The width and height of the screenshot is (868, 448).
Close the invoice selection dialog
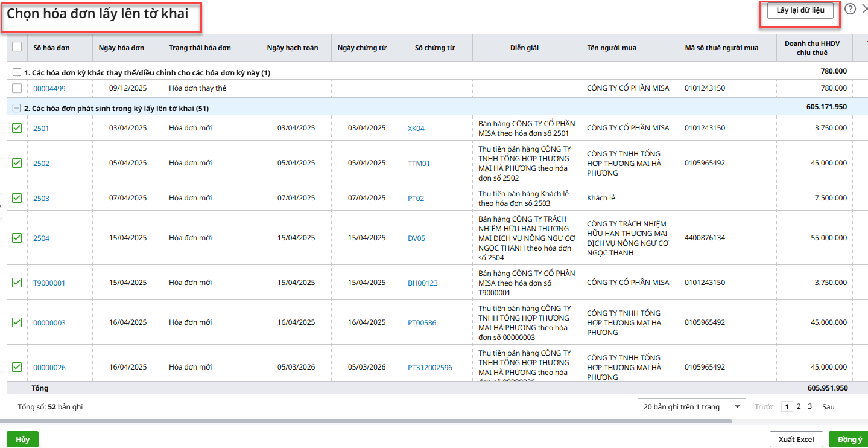[x=864, y=9]
